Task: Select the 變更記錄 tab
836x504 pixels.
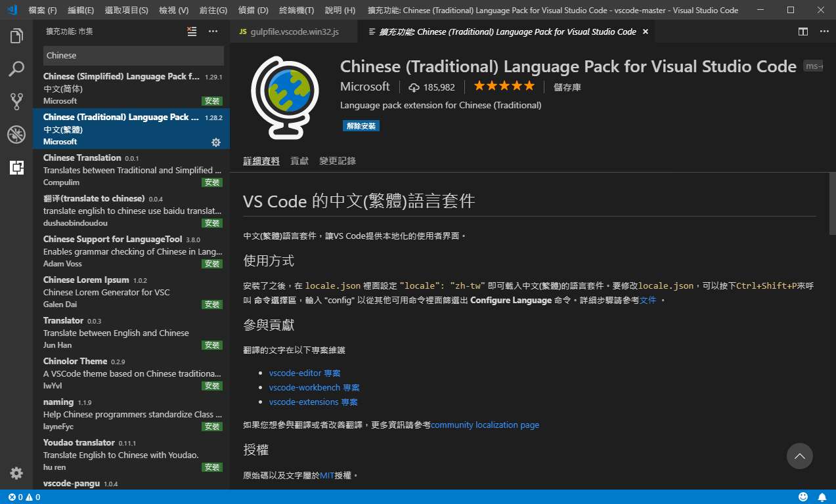Action: [338, 161]
